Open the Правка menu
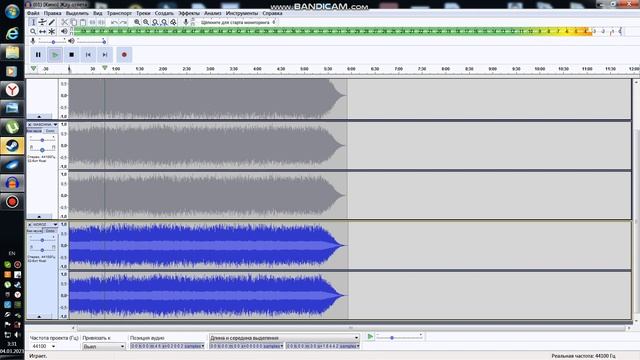Viewport: 640px width, 360px height. [53, 13]
